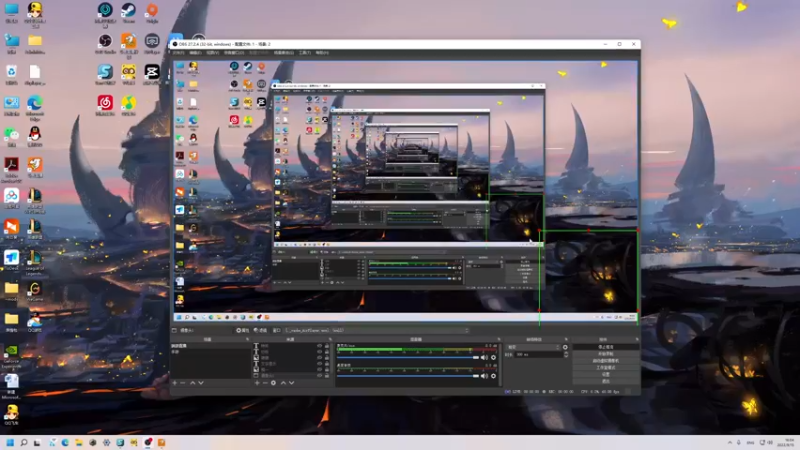Pop out the Controls dock using its header icon
This screenshot has height=450, width=800.
coord(637,339)
